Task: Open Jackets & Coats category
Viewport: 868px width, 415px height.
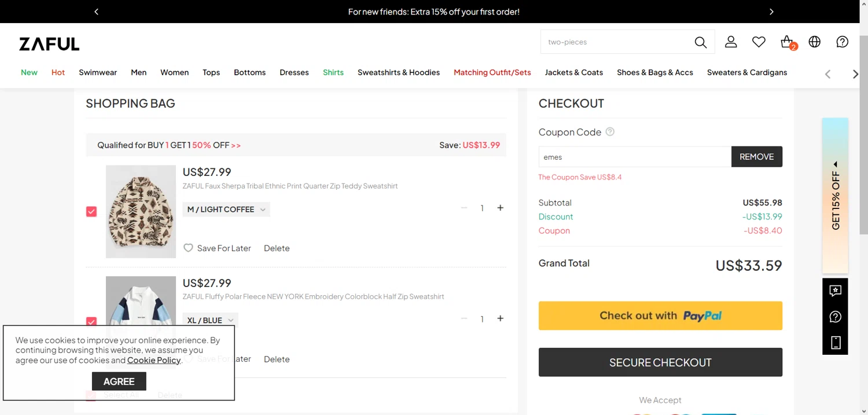Action: point(574,72)
